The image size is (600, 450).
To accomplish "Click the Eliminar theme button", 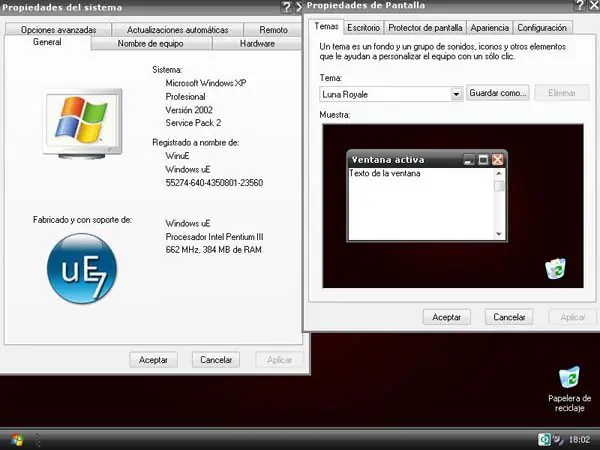I will pos(562,93).
